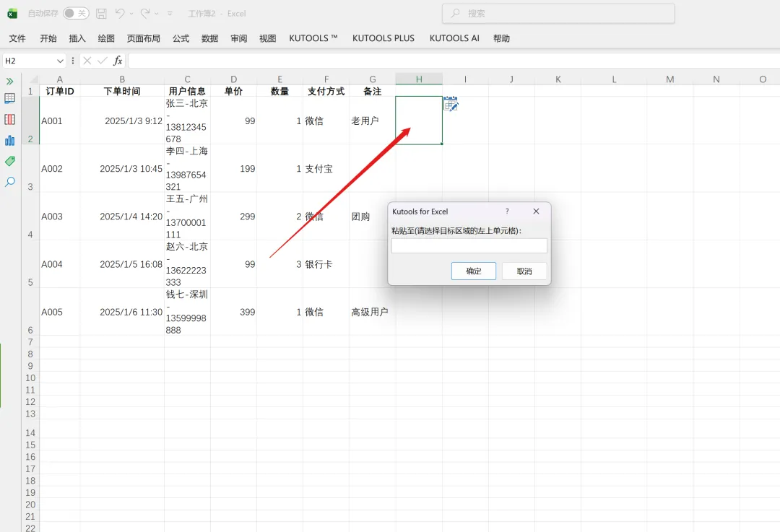Confirm with the 确定 button
Screen dimensions: 780x532
click(x=474, y=271)
